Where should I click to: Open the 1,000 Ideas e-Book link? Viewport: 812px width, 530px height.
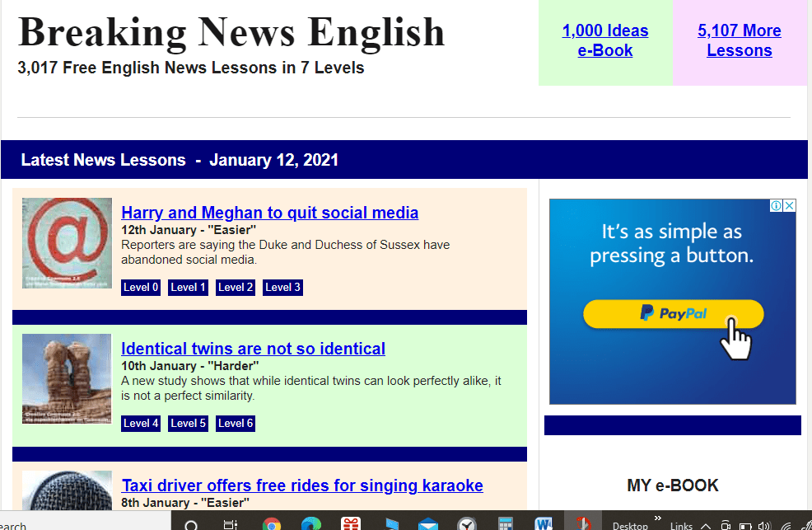tap(604, 40)
